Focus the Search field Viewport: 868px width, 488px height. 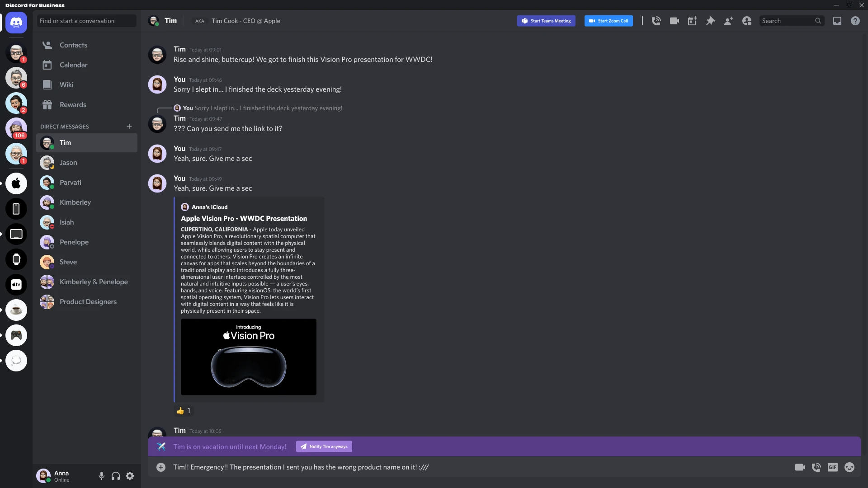pyautogui.click(x=791, y=21)
